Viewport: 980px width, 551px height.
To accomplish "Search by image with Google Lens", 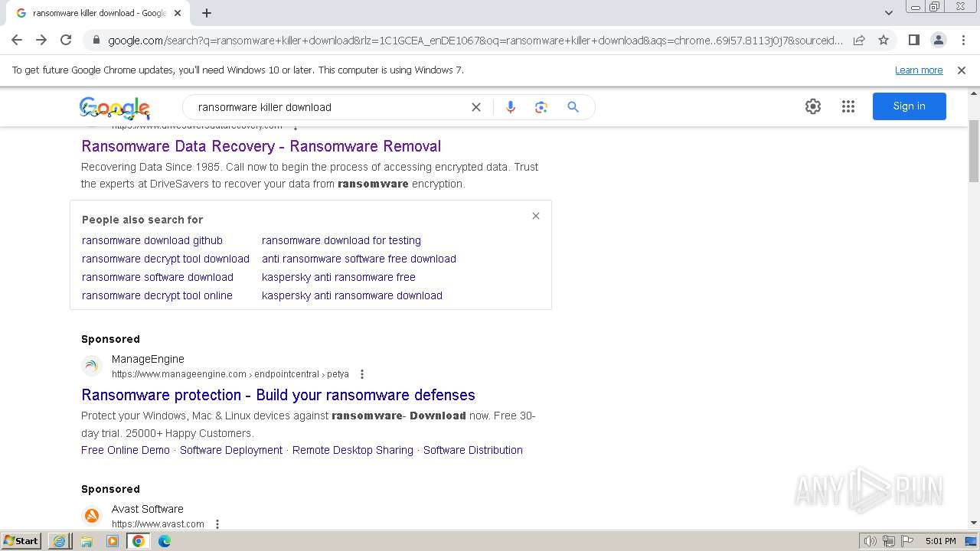I will (x=541, y=107).
